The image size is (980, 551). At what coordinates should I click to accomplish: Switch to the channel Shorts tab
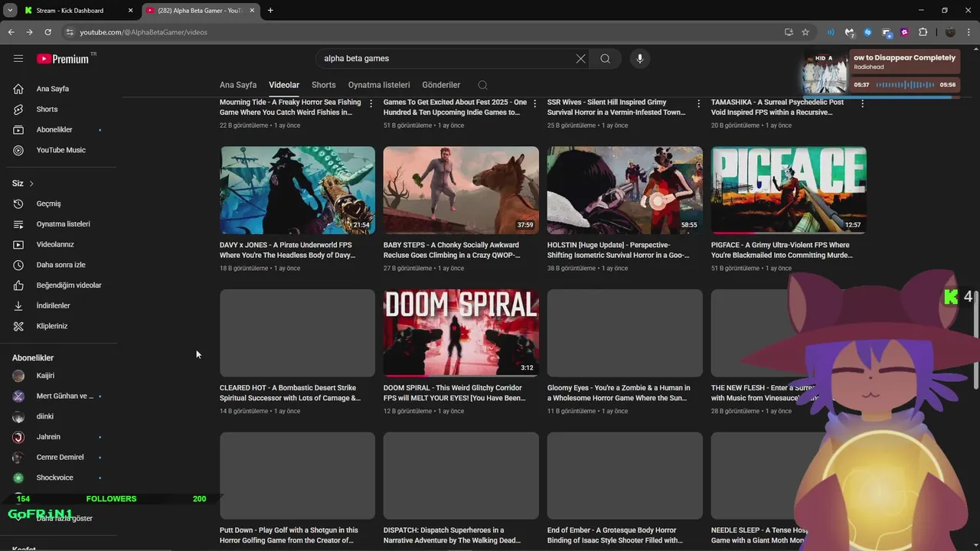(x=324, y=85)
